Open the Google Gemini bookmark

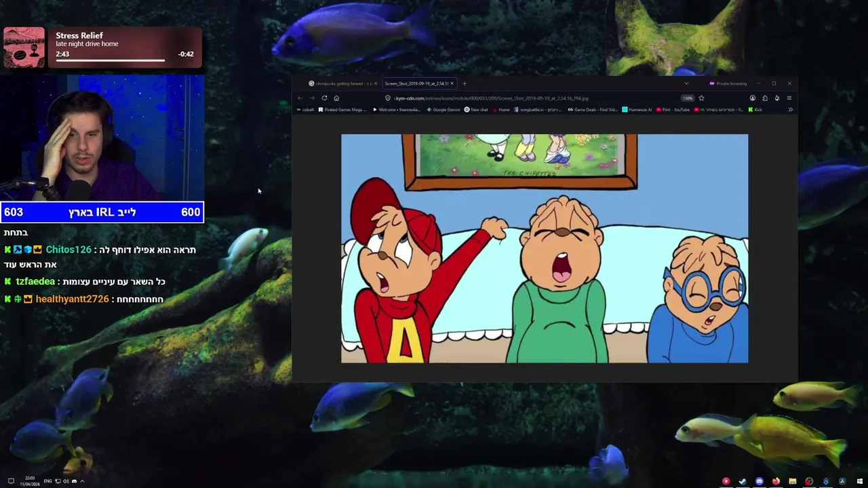pos(443,110)
